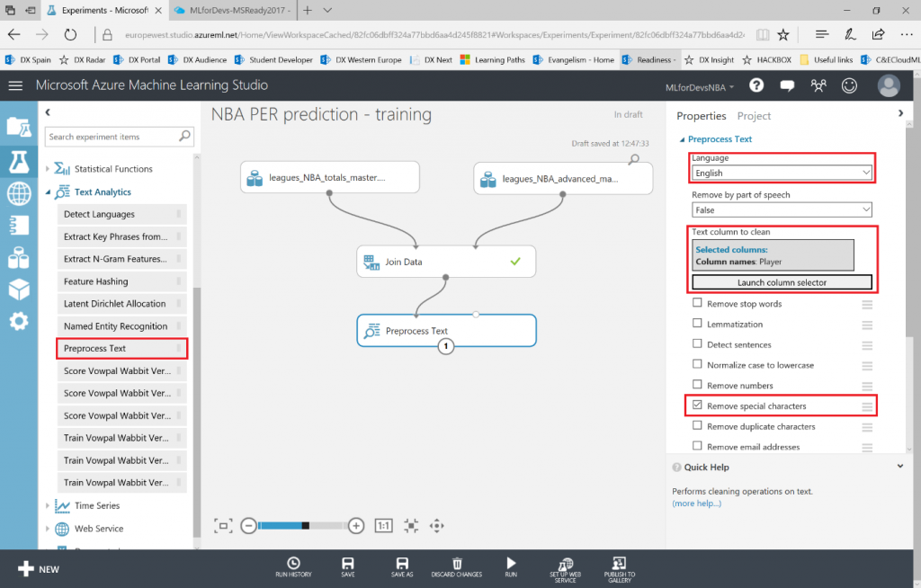
Task: Expand Statistical Functions category
Action: click(x=48, y=169)
